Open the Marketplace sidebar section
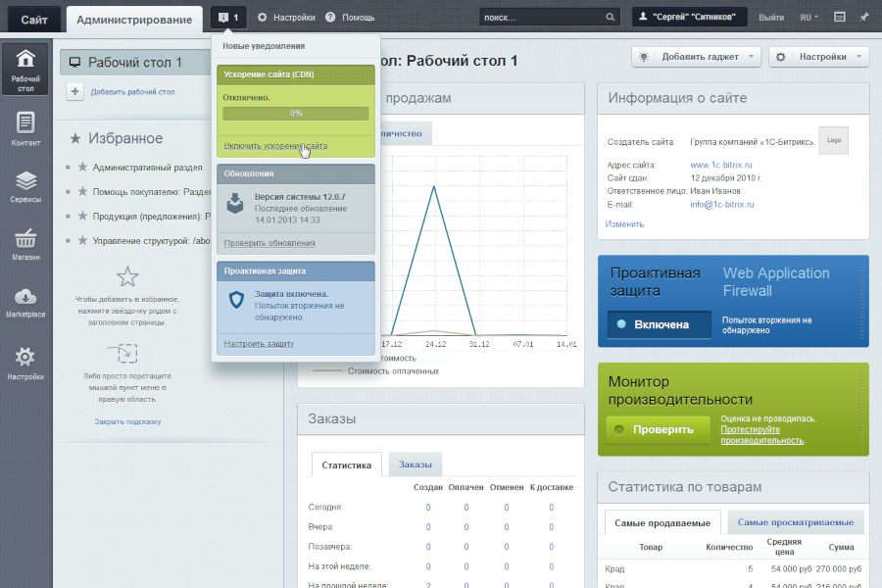Screen dimensions: 882x588 pos(25,303)
